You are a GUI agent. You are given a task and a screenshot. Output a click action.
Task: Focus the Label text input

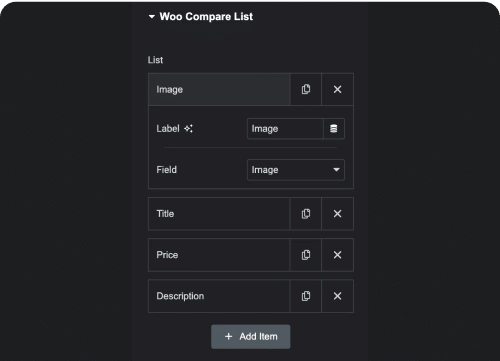pos(285,128)
